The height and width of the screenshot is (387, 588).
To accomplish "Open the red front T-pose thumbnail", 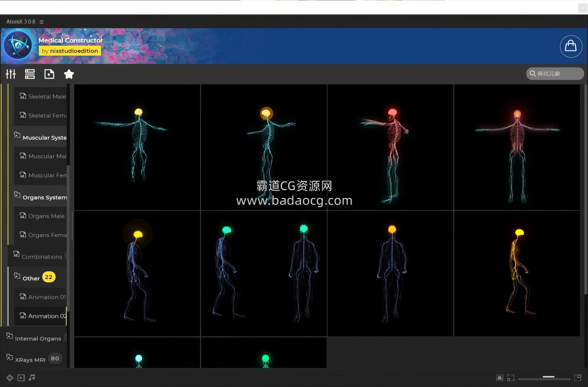I will point(517,147).
